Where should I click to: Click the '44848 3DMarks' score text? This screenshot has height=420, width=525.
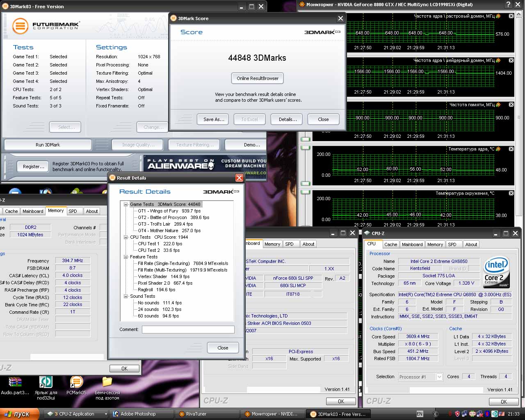pyautogui.click(x=257, y=58)
